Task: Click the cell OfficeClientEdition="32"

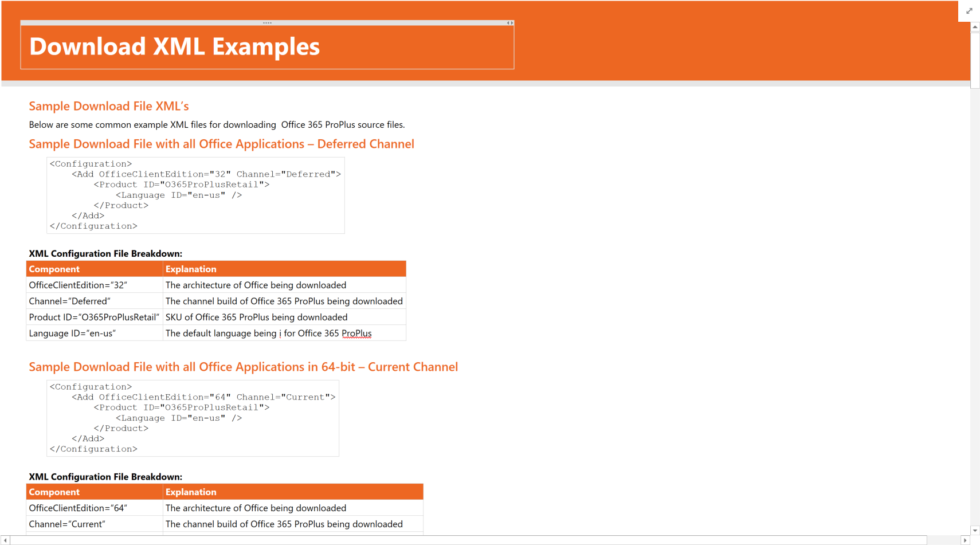Action: [x=95, y=285]
